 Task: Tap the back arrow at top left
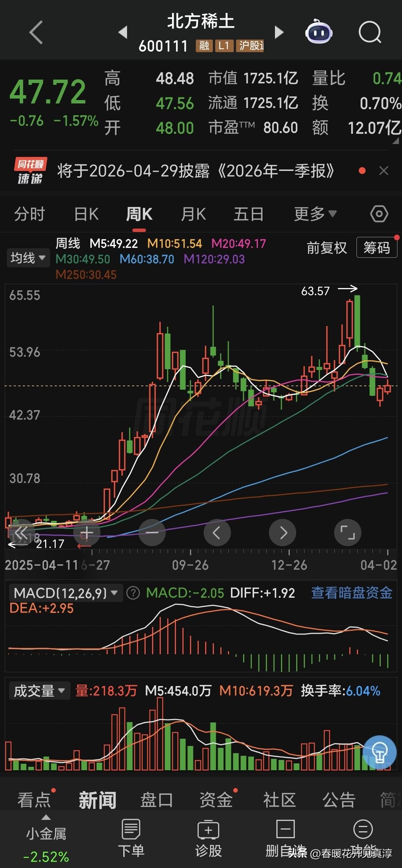point(36,32)
